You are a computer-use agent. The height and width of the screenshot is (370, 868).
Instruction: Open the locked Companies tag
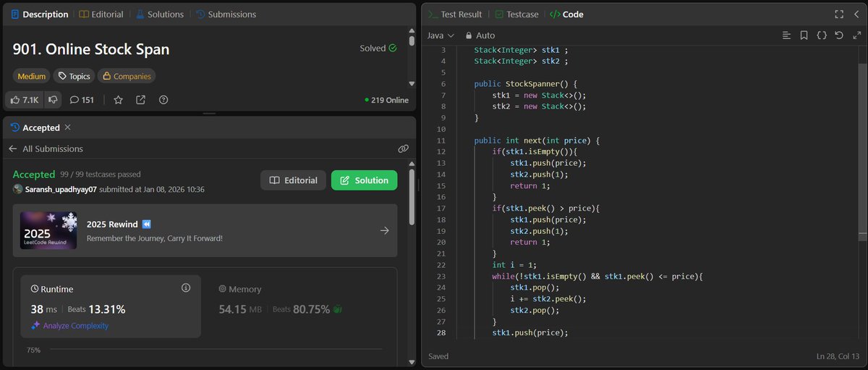(127, 76)
